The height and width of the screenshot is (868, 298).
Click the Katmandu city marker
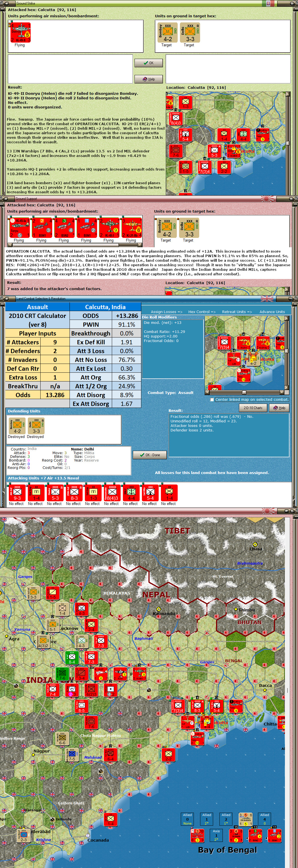point(159,609)
